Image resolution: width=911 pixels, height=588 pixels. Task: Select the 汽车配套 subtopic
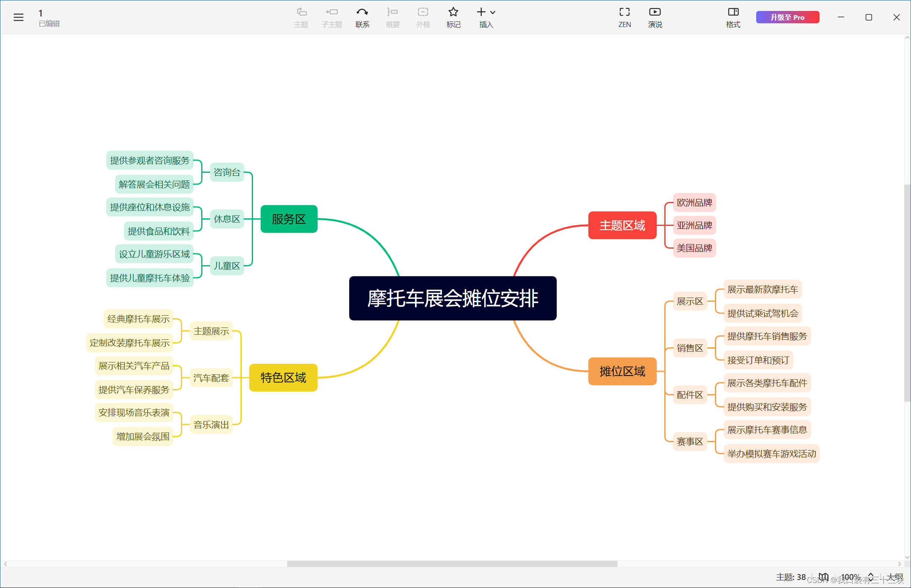211,378
